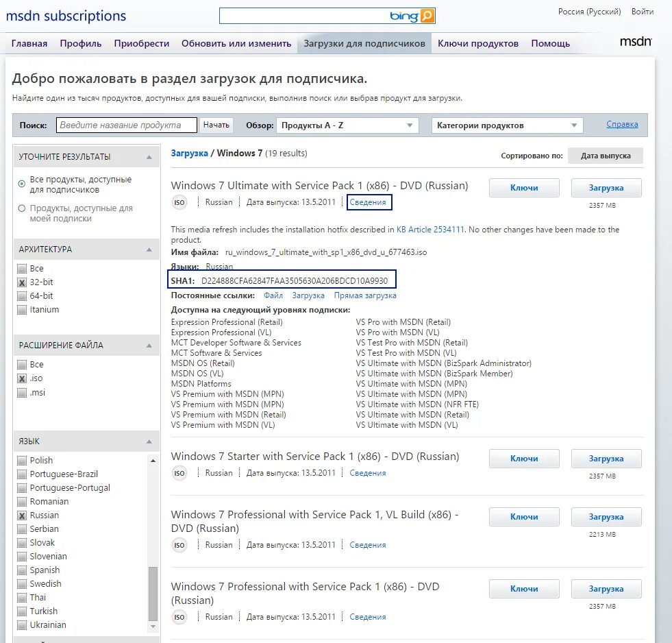This screenshot has height=643, width=672.
Task: Expand Сведения for Windows 7 Professional DVD
Action: coord(368,617)
